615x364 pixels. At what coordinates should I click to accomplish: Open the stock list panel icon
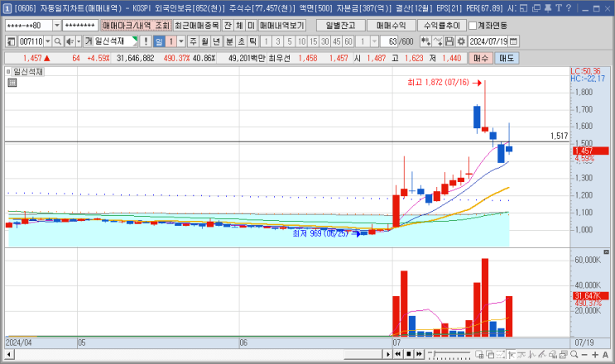pyautogui.click(x=11, y=41)
